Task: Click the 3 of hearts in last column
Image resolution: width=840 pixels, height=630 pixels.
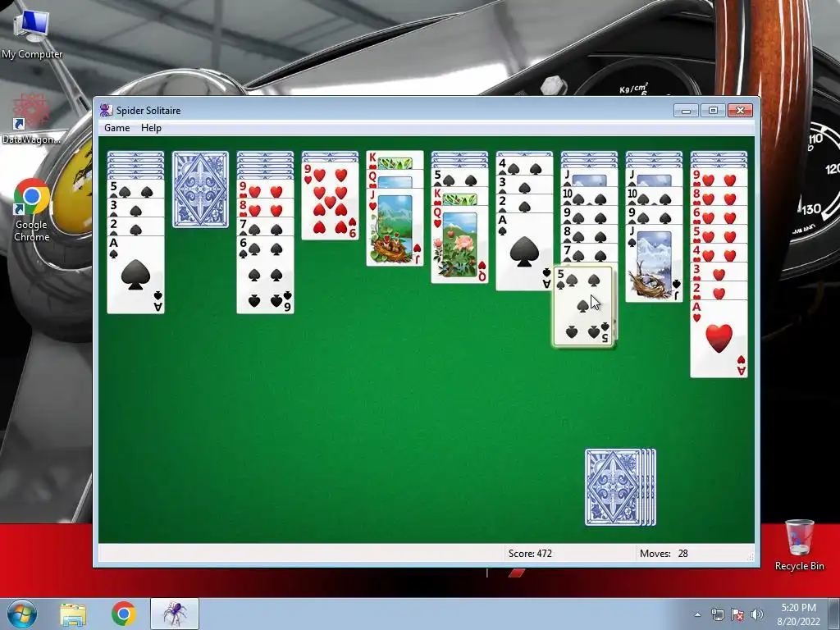Action: click(x=719, y=272)
